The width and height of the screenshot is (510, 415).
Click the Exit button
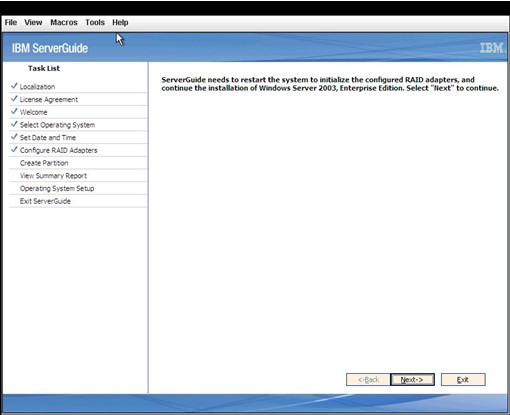[463, 379]
